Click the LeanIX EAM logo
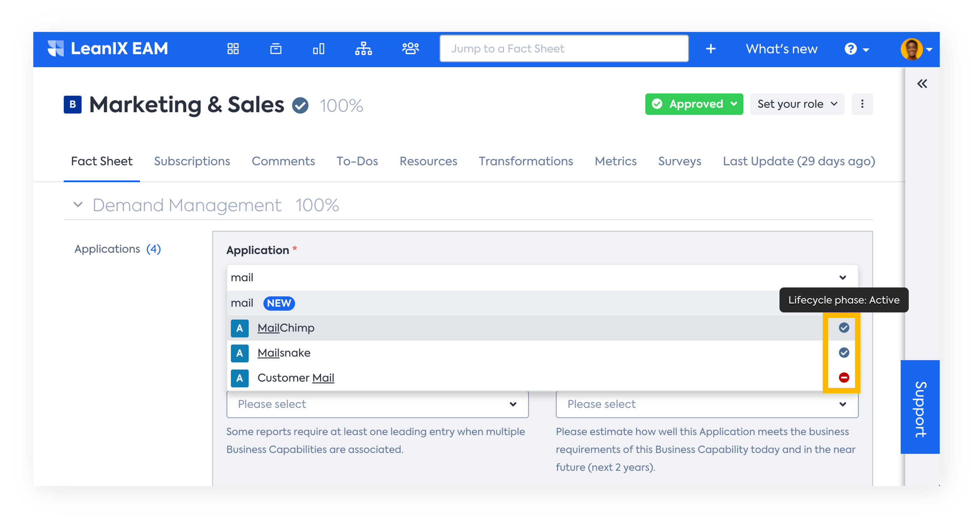 point(108,49)
